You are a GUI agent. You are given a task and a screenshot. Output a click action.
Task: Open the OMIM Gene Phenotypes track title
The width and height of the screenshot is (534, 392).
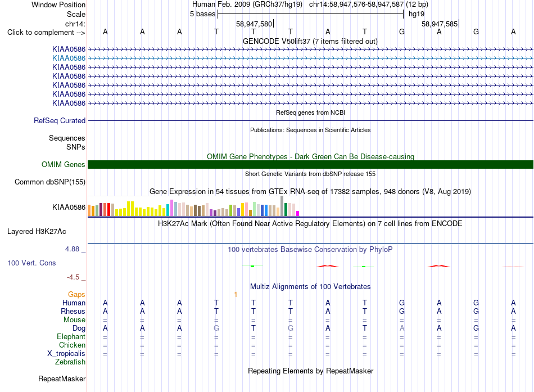pyautogui.click(x=310, y=156)
